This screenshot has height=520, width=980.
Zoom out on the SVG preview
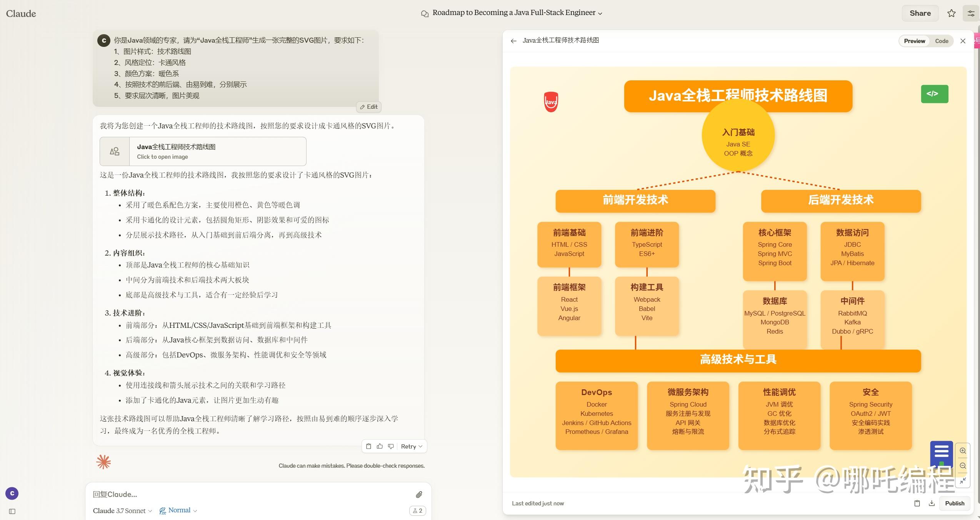963,466
